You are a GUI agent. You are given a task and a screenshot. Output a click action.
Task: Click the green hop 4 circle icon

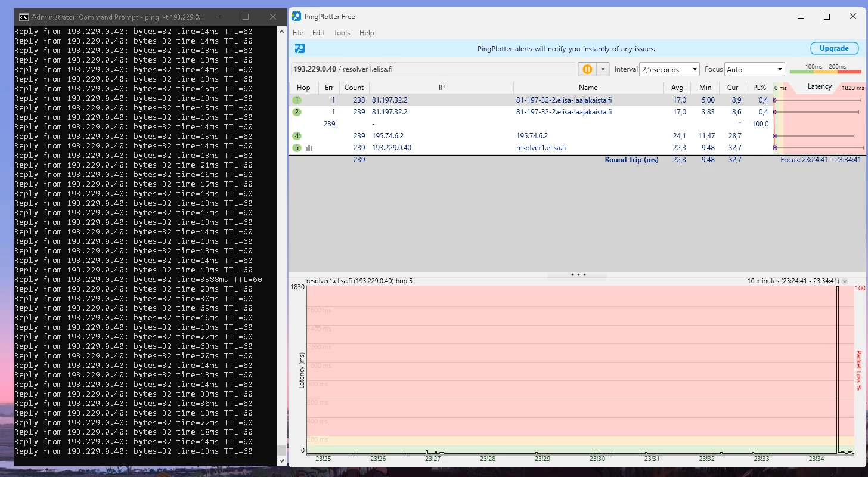[297, 136]
